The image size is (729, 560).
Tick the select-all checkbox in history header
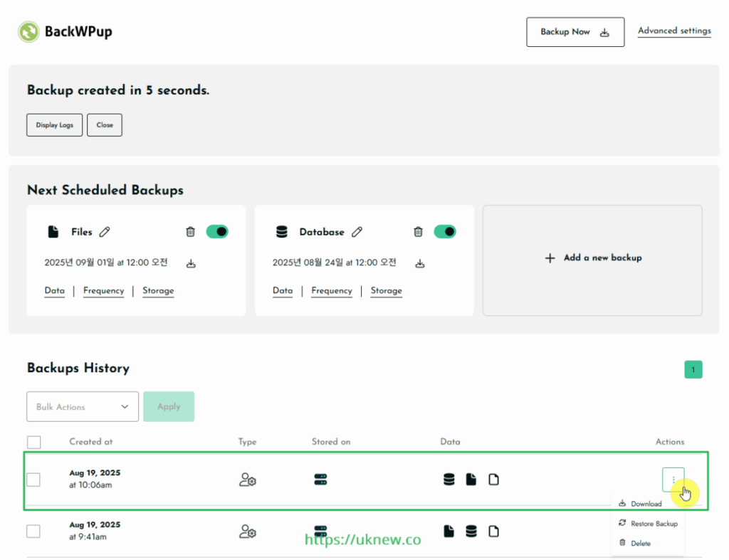33,442
